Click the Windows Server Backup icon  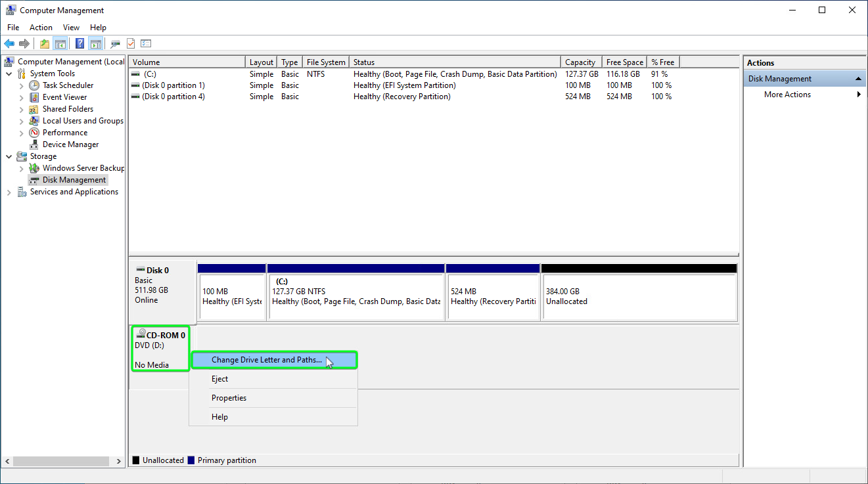[x=34, y=168]
